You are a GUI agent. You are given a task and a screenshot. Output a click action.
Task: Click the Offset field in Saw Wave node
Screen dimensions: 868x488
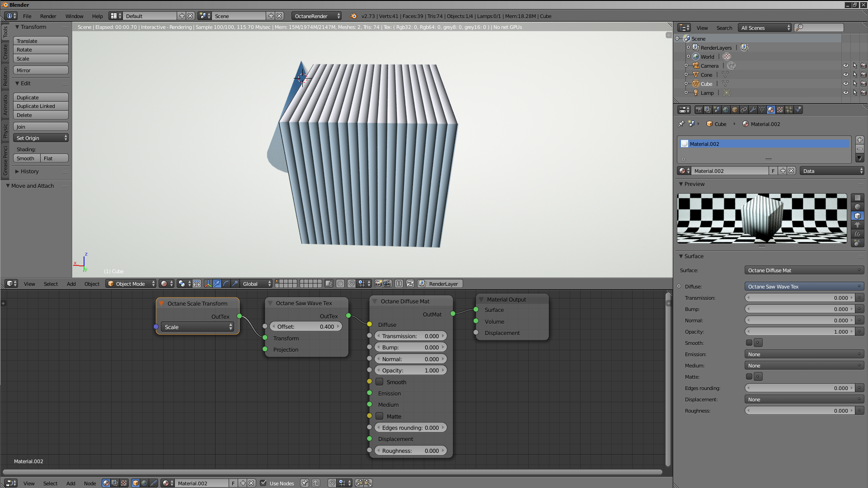(x=306, y=326)
